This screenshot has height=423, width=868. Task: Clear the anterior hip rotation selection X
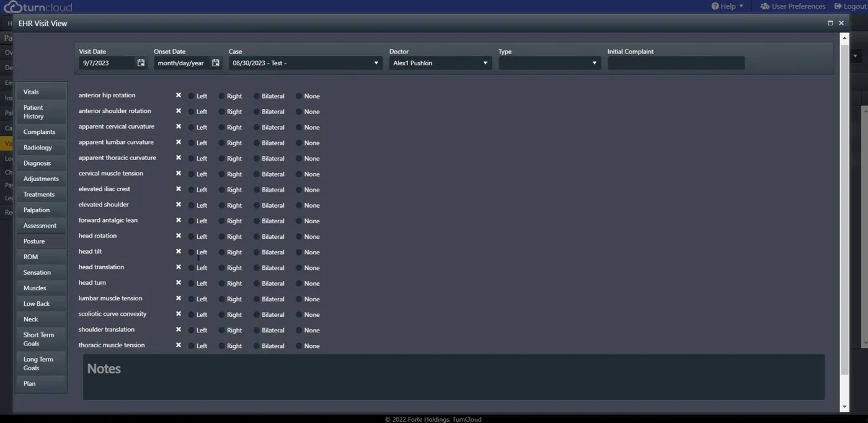pos(179,96)
